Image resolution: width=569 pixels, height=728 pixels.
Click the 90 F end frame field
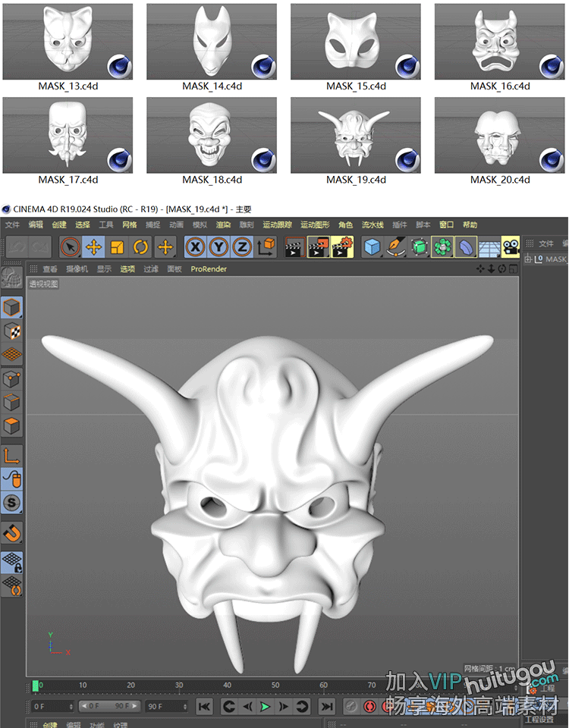click(167, 707)
